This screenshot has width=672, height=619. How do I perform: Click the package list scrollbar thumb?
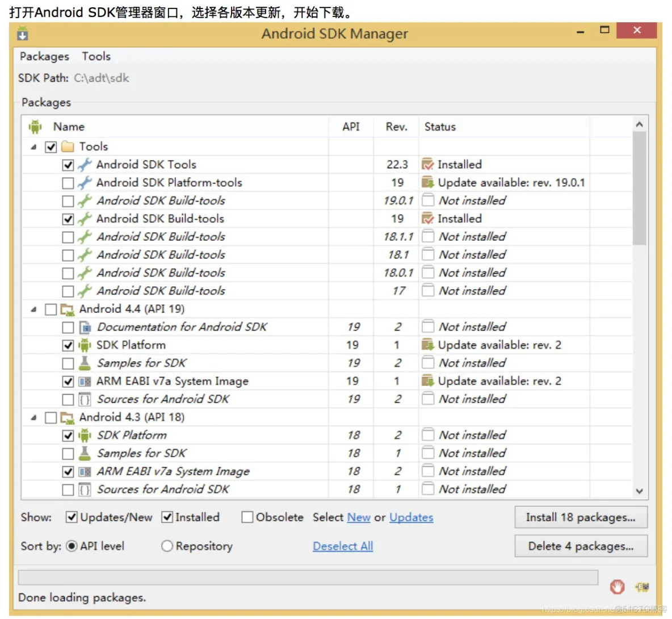tap(640, 189)
